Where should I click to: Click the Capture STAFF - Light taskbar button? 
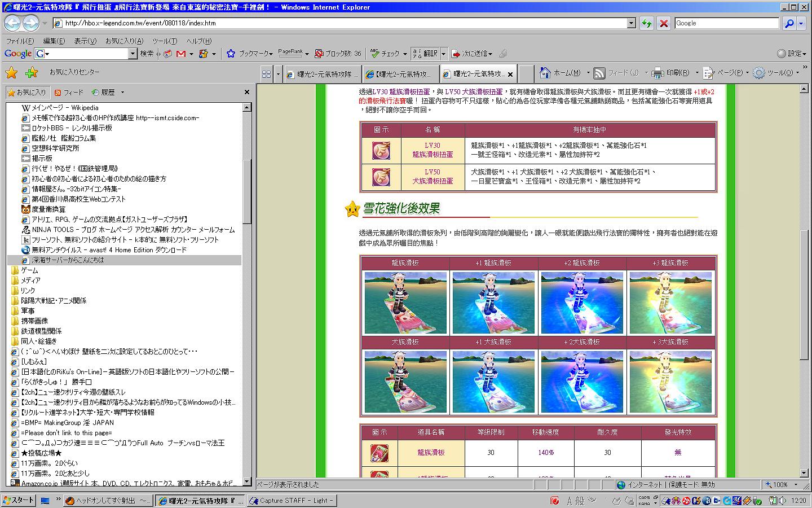click(292, 501)
